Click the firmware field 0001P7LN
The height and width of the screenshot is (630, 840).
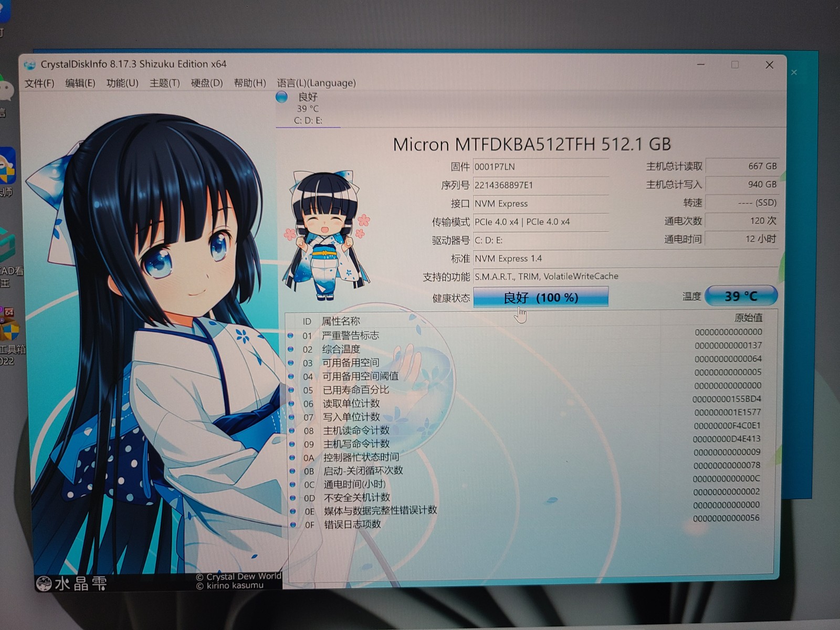[541, 167]
